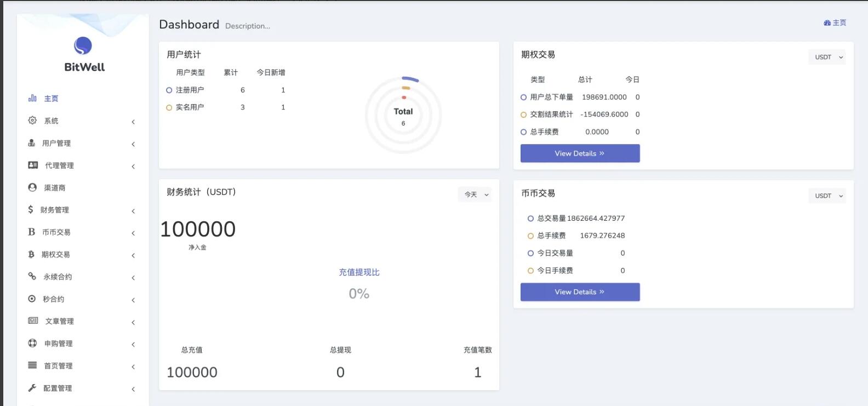Click the dollar sign icon for 财务管理
Viewport: 868px width, 406px height.
[31, 209]
